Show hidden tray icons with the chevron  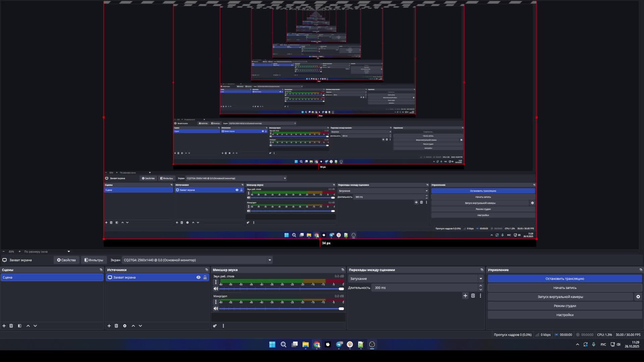click(x=577, y=344)
